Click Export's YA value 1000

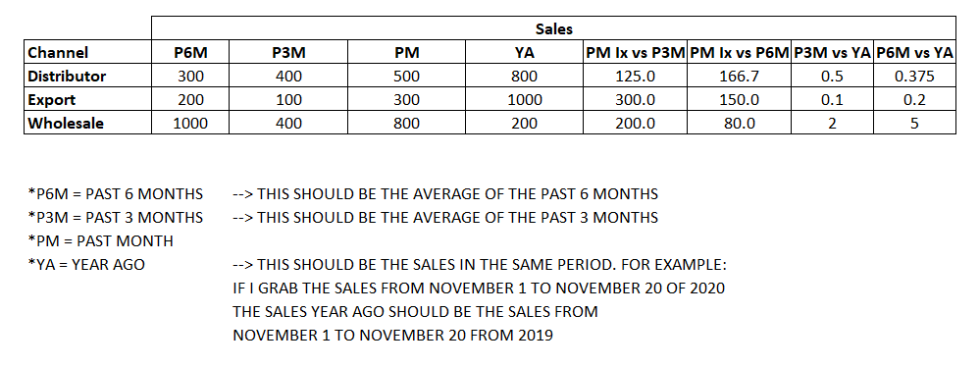tap(525, 99)
